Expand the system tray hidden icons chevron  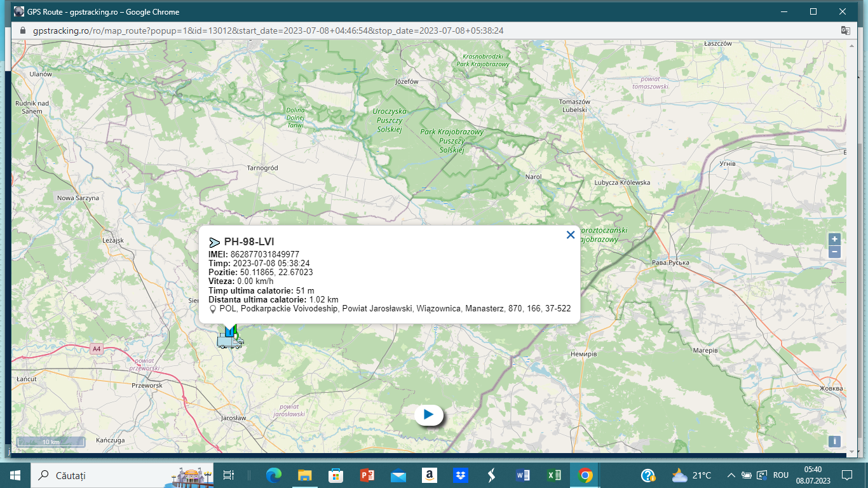pyautogui.click(x=731, y=475)
